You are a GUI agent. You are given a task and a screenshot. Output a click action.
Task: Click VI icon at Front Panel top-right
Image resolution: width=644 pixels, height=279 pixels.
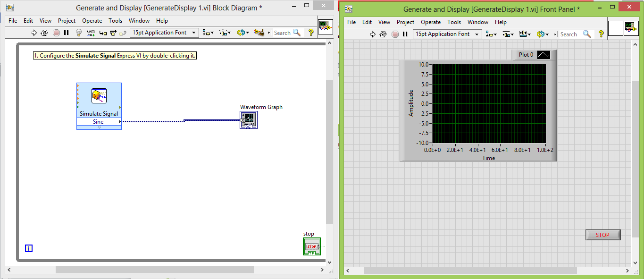tap(631, 28)
